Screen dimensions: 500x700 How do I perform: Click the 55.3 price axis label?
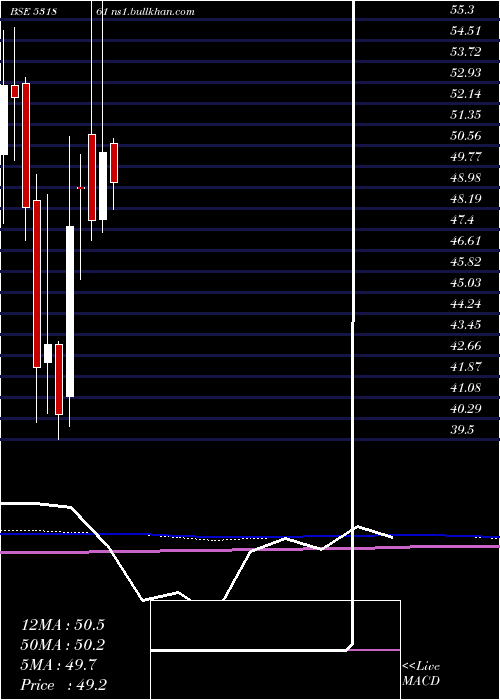point(462,10)
